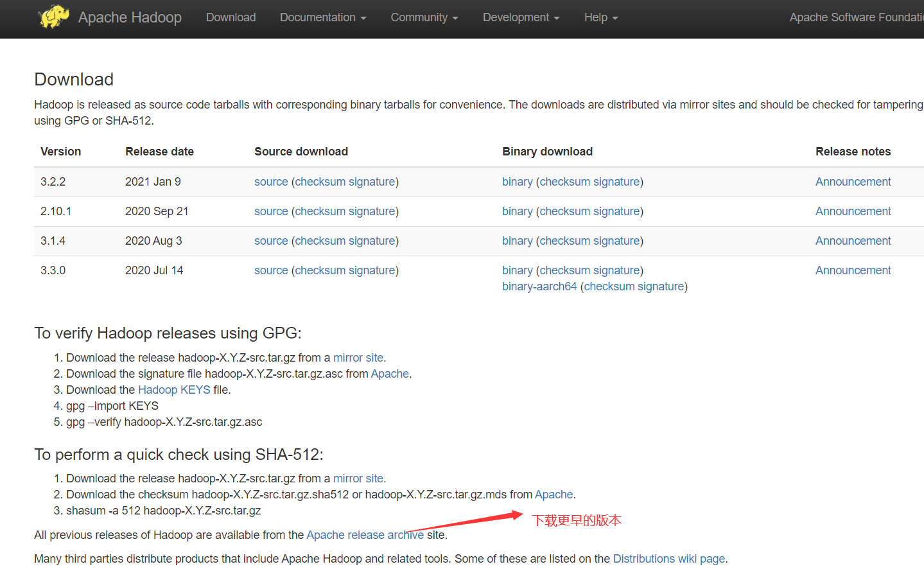The width and height of the screenshot is (924, 571).
Task: Download the 2.10.1 source tarball
Action: click(x=271, y=211)
